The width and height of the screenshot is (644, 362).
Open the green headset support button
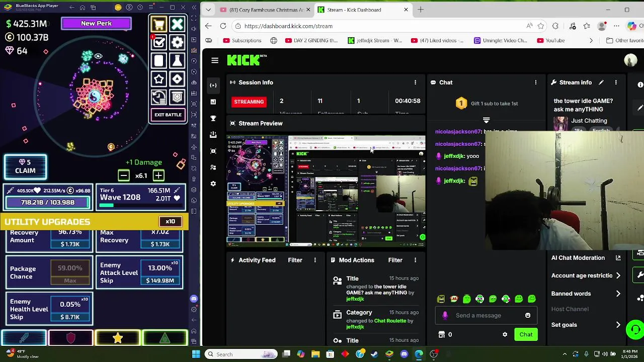[635, 330]
